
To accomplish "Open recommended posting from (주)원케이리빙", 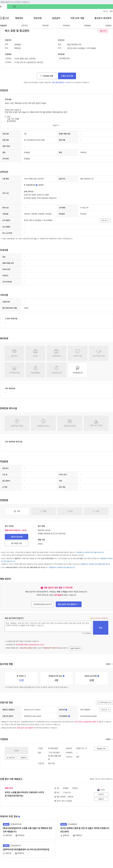I will pyautogui.click(x=28, y=830).
